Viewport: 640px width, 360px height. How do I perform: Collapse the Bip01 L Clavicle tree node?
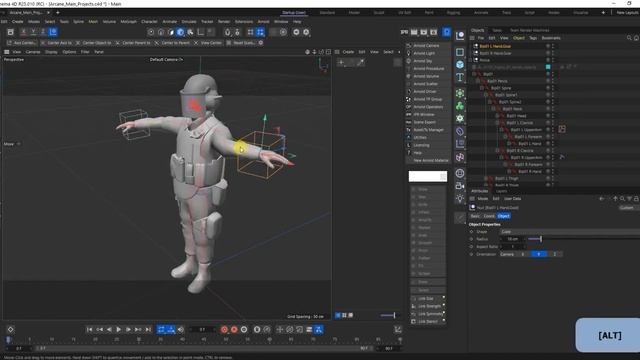coord(498,123)
